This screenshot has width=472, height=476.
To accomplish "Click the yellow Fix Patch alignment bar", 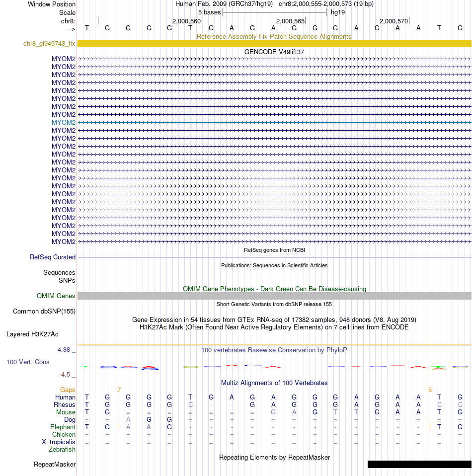I will click(x=274, y=43).
